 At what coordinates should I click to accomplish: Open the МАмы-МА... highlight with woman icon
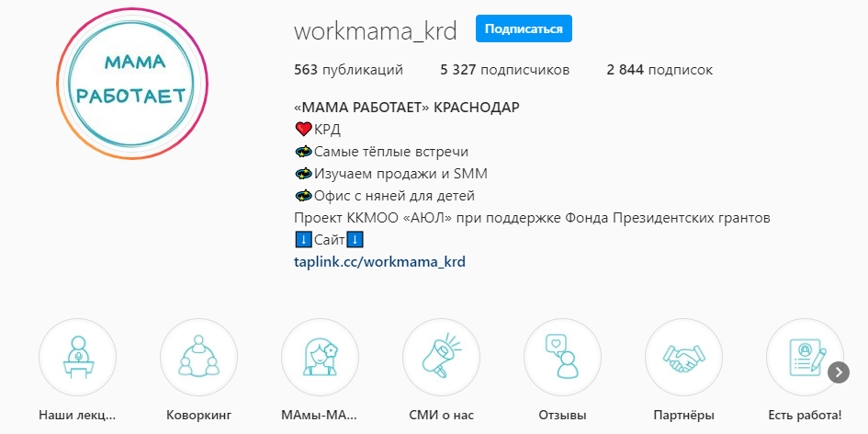click(320, 358)
